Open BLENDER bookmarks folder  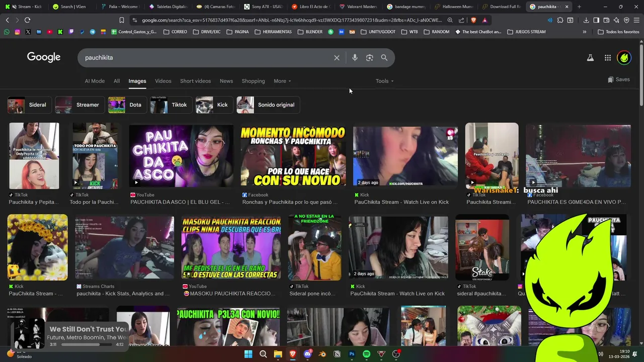coord(309,32)
